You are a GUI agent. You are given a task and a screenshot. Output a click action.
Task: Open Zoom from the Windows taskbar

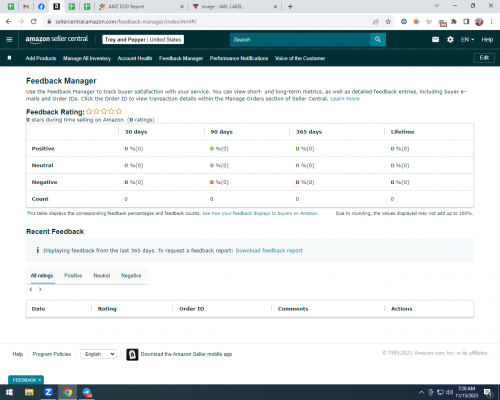click(48, 392)
